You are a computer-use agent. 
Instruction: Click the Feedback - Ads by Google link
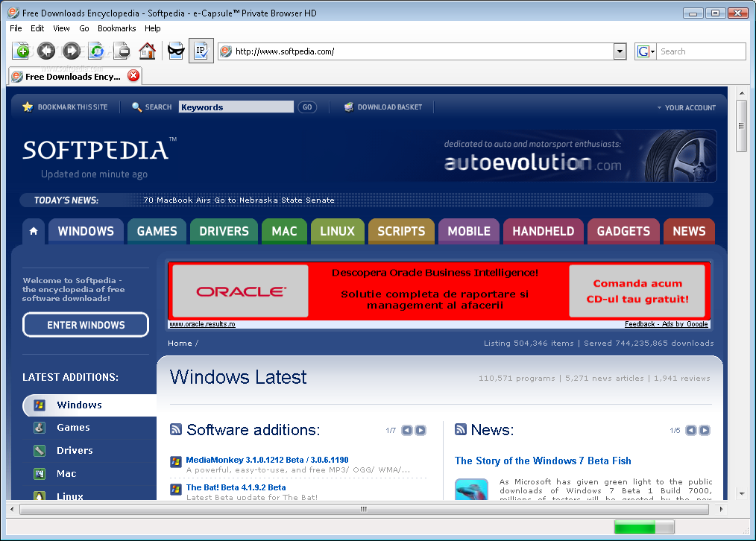[667, 324]
